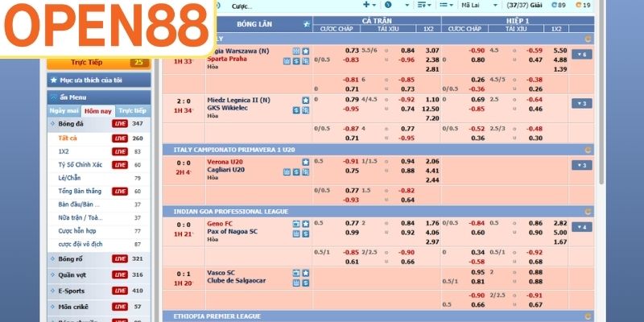Click the 0.94 Tài Xỉu odds for Verona U20
Image resolution: width=644 pixels, height=322 pixels.
pos(407,161)
